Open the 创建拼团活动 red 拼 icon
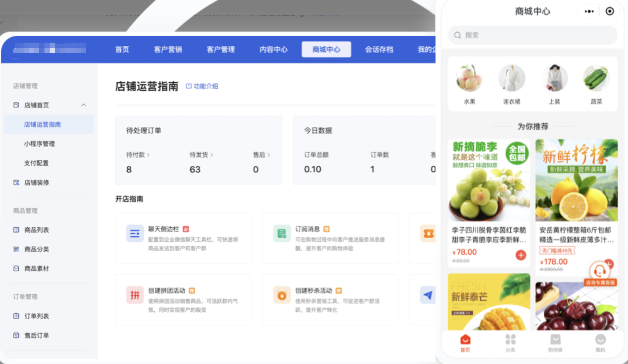The image size is (628, 364). point(135,295)
